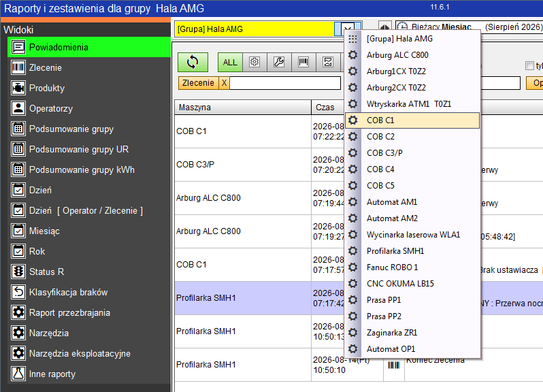Click the green refresh arrows button

click(x=193, y=63)
